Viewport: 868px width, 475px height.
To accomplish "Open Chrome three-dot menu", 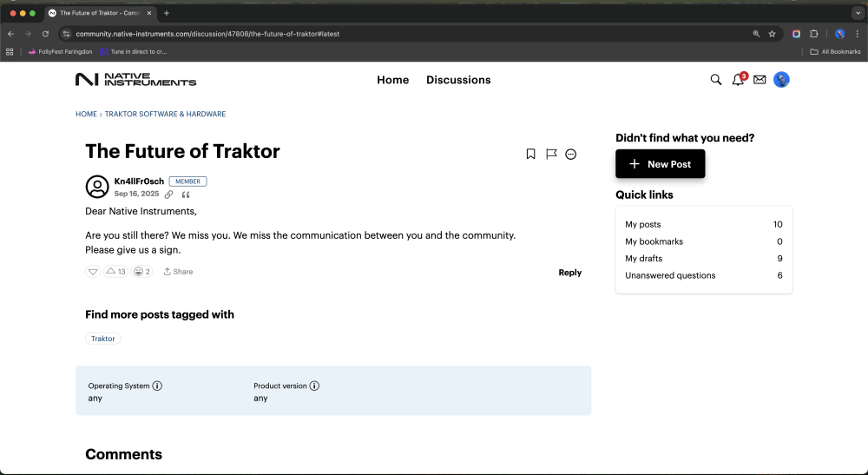I will click(x=857, y=34).
